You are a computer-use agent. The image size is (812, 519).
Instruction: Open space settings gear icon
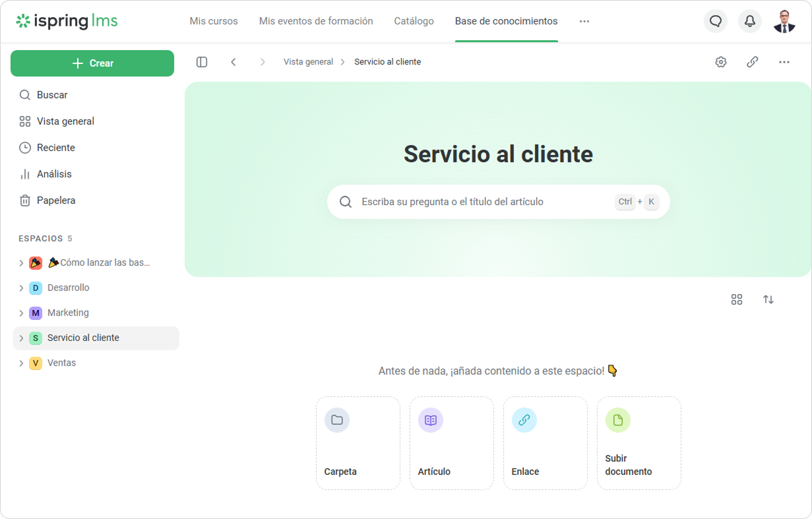click(x=721, y=62)
